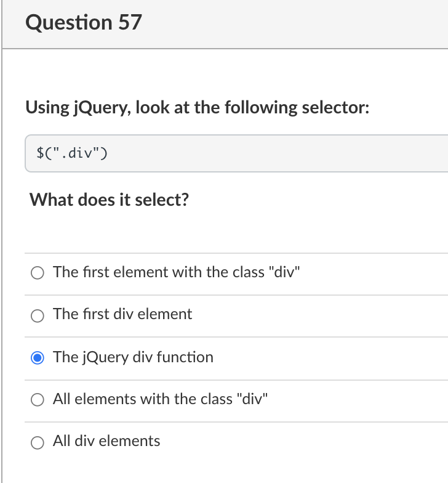The image size is (448, 483).
Task: Click the answer text "The jQuery div function"
Action: 133,357
